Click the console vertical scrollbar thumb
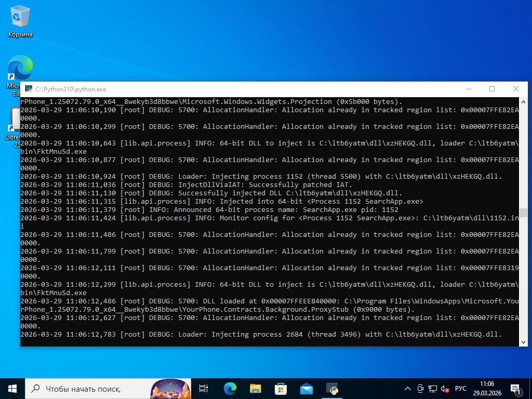This screenshot has width=532, height=399. click(523, 212)
